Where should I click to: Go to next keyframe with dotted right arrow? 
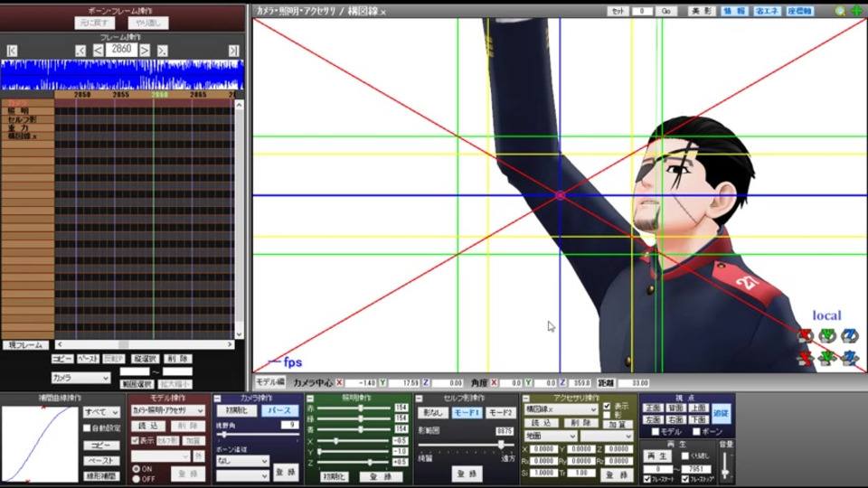click(162, 51)
